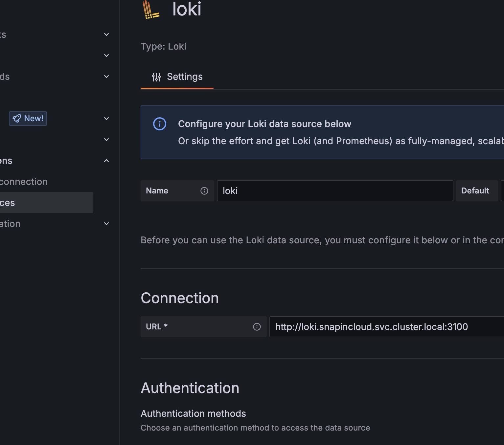Click the 'Name' field label

point(157,191)
